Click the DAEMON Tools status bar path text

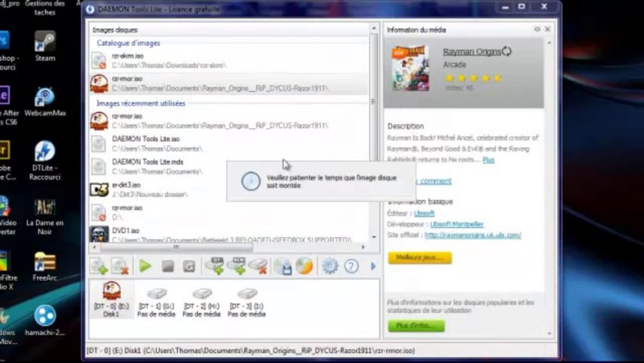(251, 350)
